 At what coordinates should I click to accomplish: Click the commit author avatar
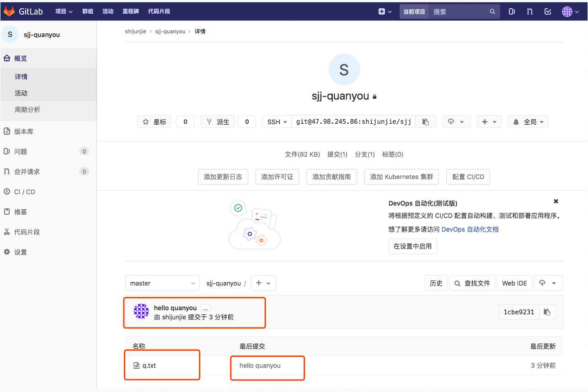point(141,311)
